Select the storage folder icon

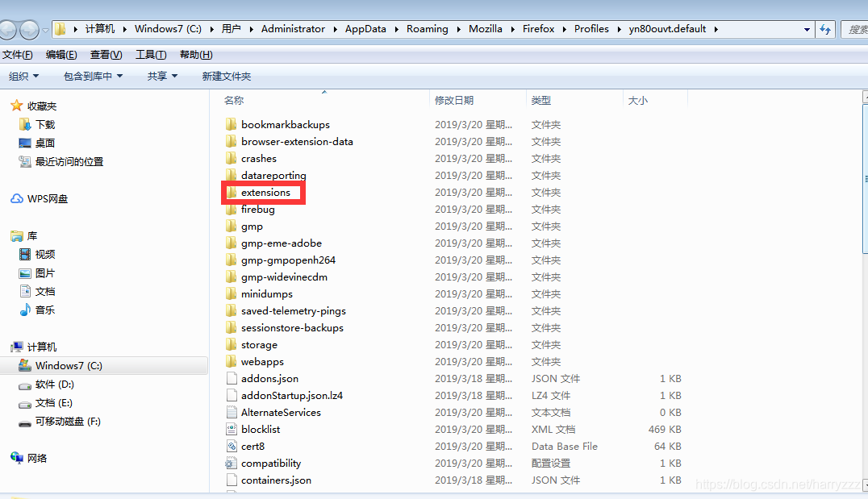click(232, 345)
